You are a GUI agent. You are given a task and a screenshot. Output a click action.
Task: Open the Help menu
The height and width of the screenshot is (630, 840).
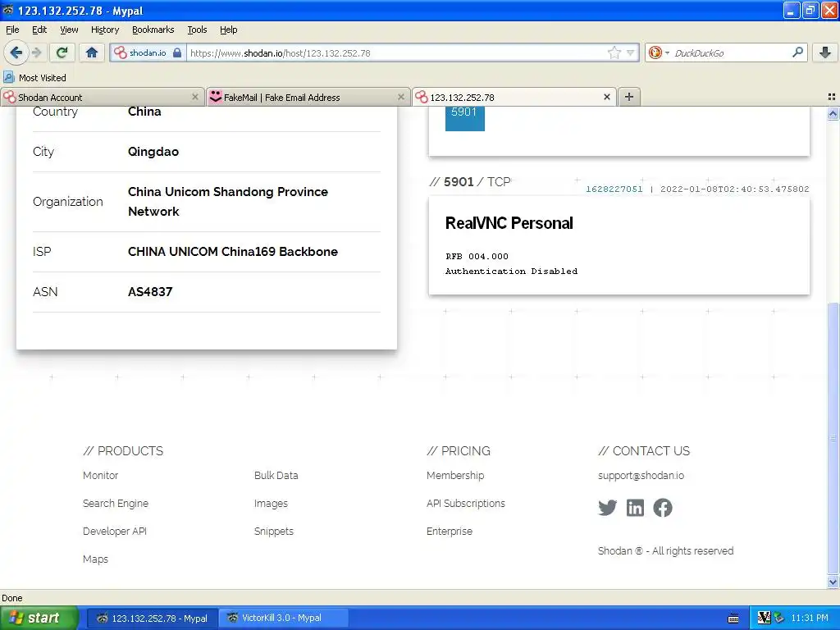click(228, 30)
